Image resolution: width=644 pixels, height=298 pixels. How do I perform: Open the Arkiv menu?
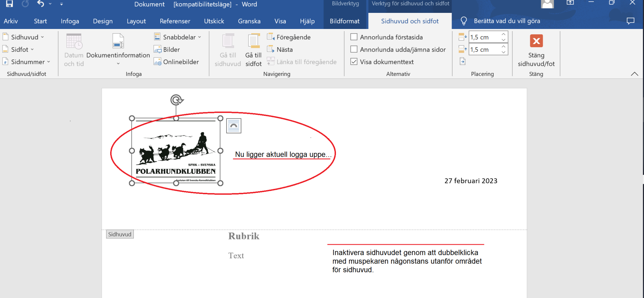(x=11, y=21)
